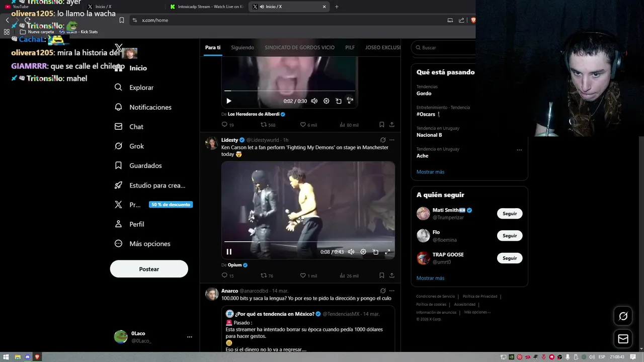Switch to the Para ti tab

[213, 47]
